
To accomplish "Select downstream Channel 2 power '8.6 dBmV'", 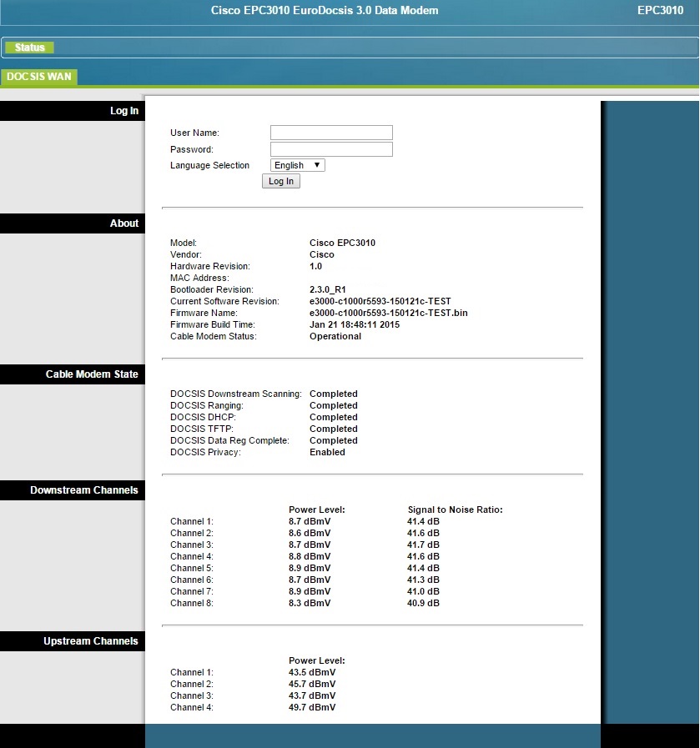I will (310, 534).
